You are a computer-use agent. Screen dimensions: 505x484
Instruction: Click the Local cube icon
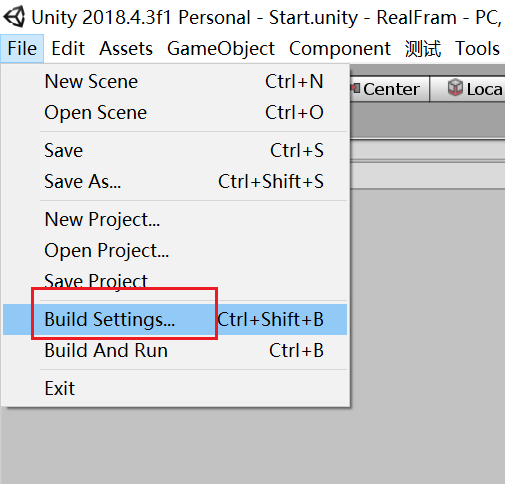tap(455, 88)
